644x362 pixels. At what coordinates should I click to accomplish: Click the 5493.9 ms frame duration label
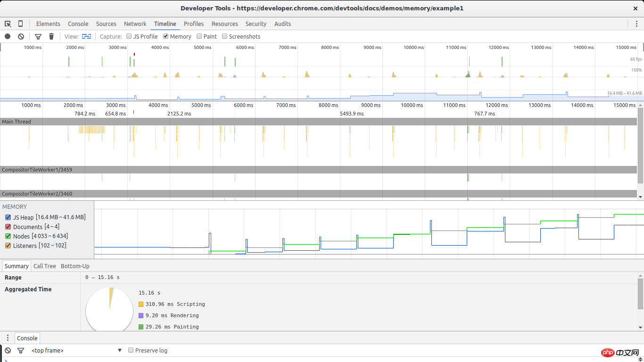tap(352, 114)
